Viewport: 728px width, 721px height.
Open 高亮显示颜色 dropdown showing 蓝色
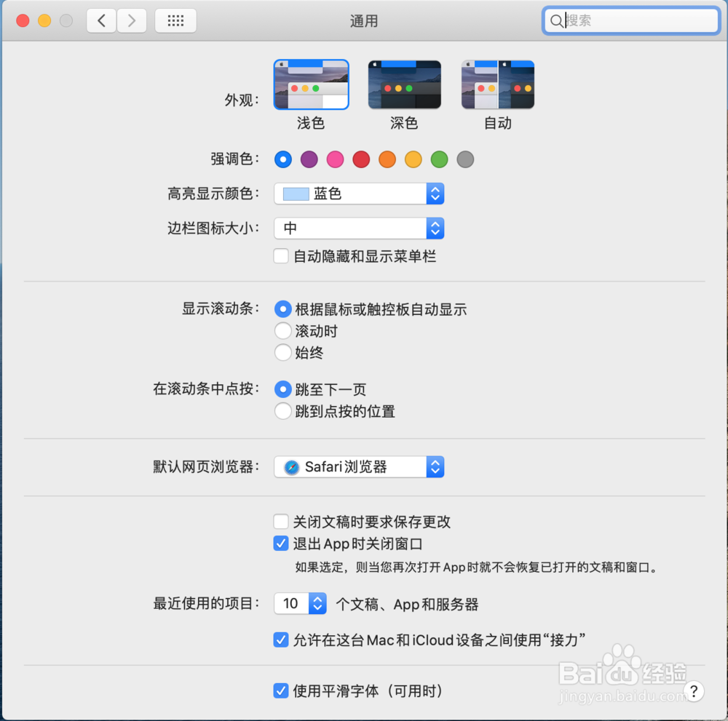[x=359, y=194]
